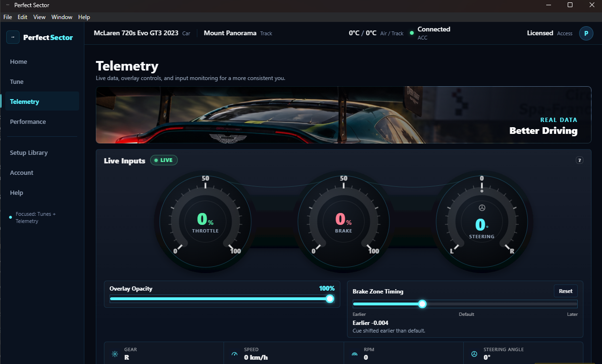Viewport: 602px width, 364px height.
Task: Click the Earlier -0.004 value text
Action: pos(370,323)
